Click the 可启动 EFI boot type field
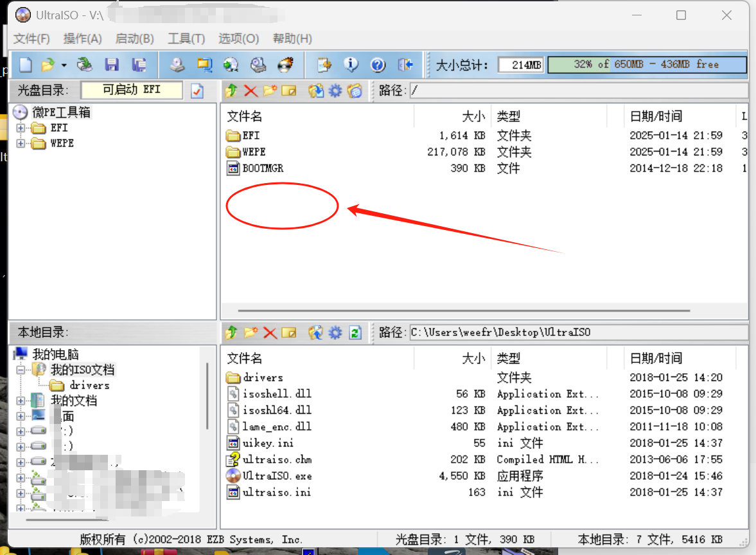The image size is (756, 555). 132,90
